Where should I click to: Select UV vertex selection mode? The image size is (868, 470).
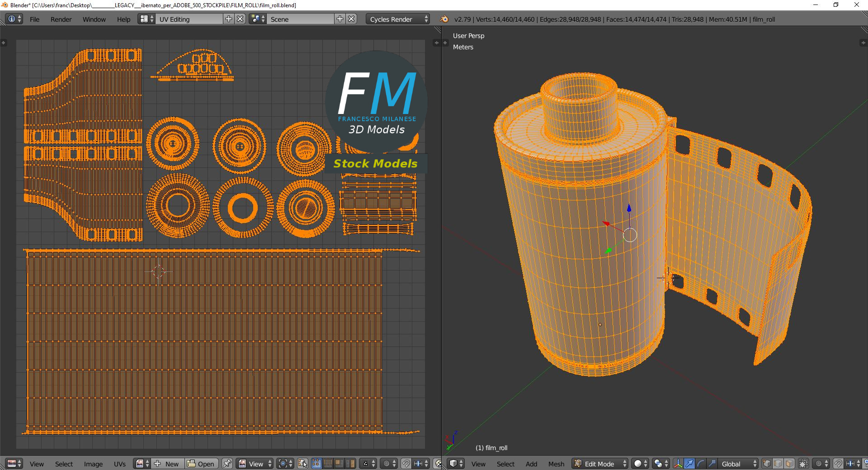[316, 464]
